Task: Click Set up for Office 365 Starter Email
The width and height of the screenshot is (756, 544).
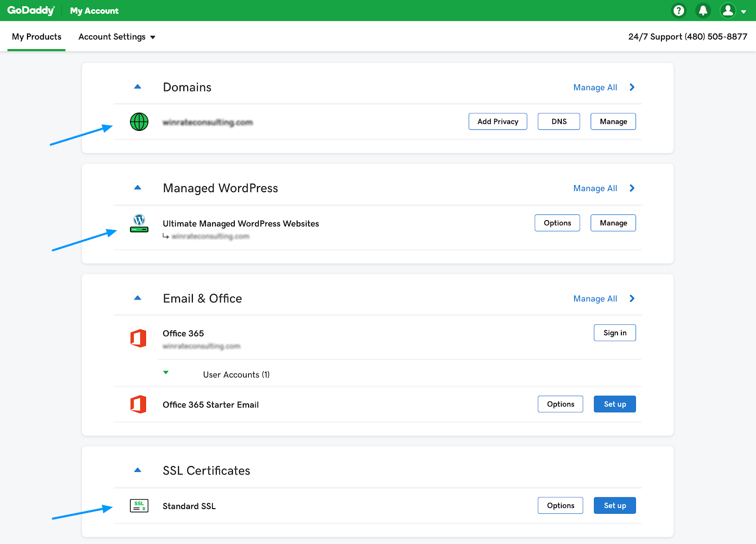Action: [x=615, y=404]
